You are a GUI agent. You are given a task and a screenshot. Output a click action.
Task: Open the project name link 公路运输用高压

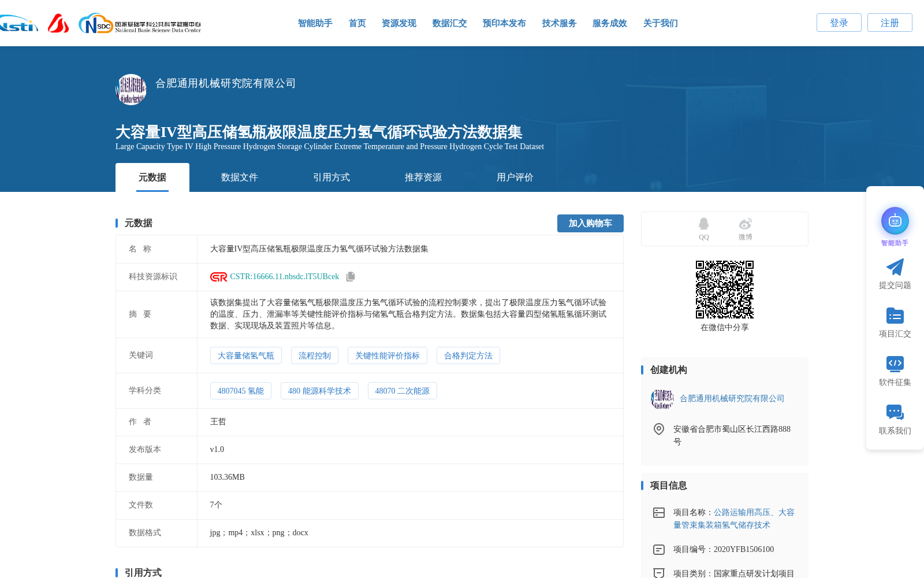734,518
